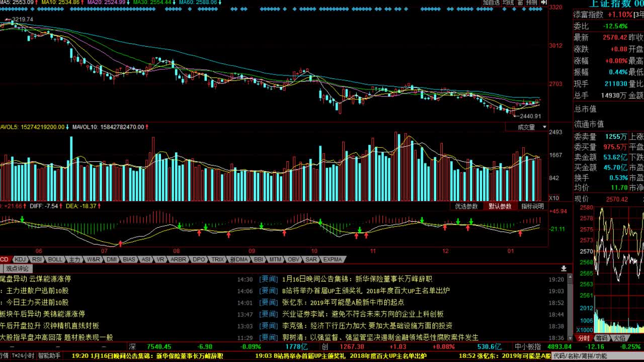Click the 最新 price 2570.42

point(615,38)
